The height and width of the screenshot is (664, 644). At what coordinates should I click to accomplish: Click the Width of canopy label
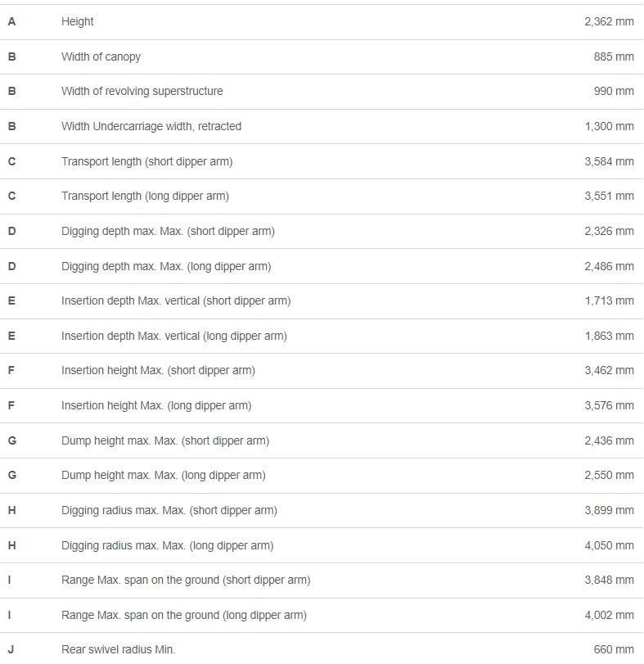(101, 56)
